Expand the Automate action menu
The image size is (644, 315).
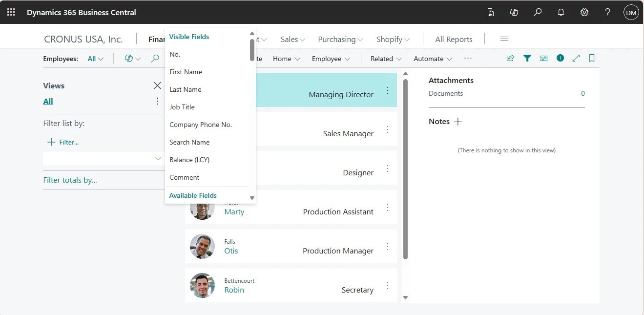(433, 59)
